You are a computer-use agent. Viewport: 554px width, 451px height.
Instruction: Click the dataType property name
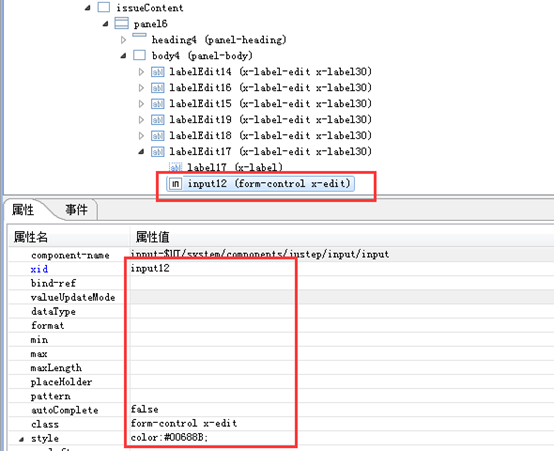(53, 311)
